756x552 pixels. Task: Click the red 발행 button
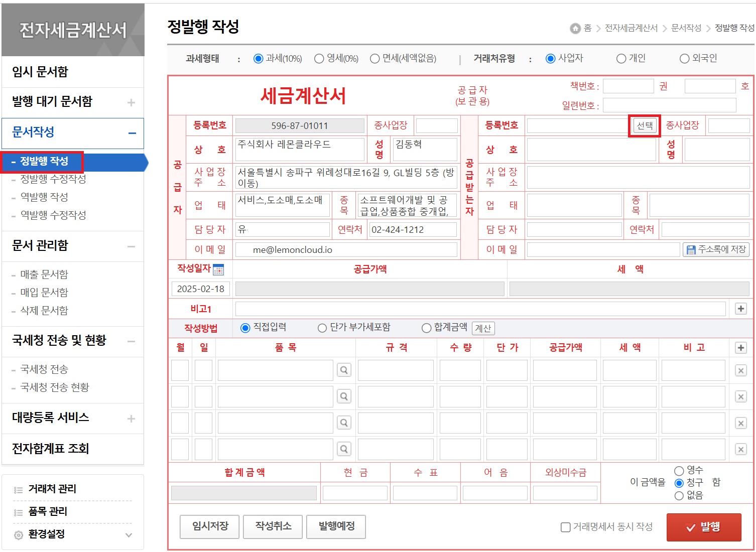point(704,527)
